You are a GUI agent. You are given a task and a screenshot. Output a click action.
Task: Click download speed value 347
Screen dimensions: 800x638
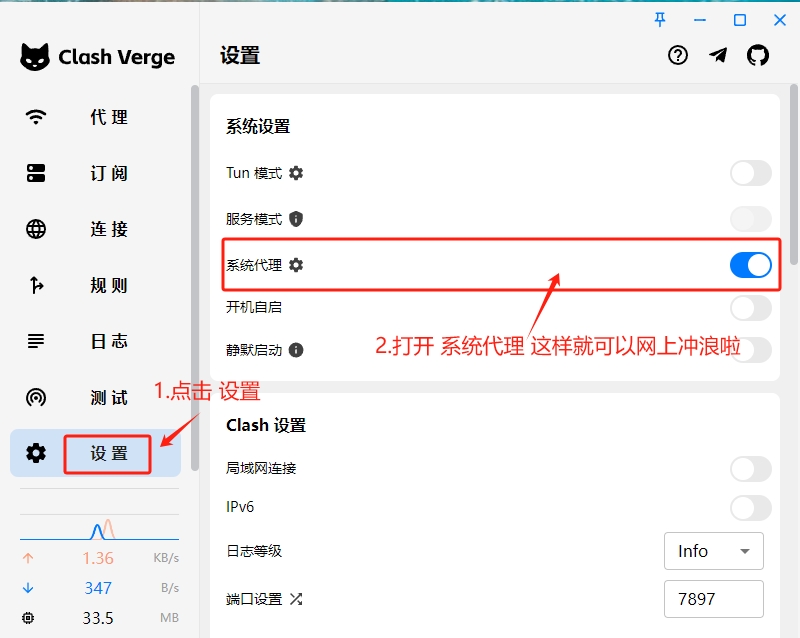[x=98, y=588]
